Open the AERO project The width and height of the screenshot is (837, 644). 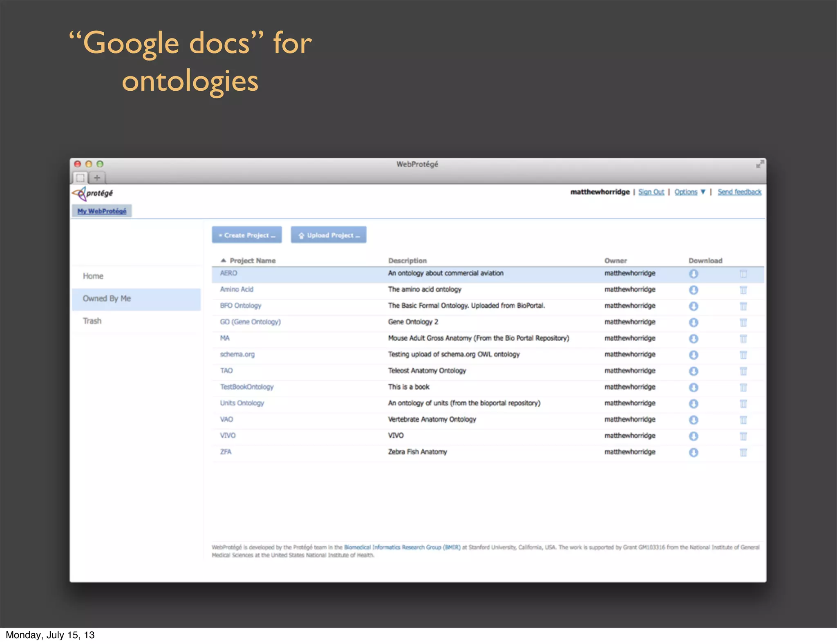pos(228,273)
